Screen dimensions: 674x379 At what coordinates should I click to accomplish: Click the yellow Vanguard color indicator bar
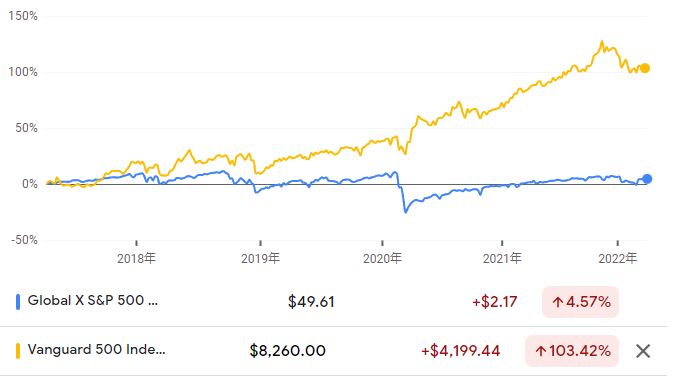(x=18, y=351)
